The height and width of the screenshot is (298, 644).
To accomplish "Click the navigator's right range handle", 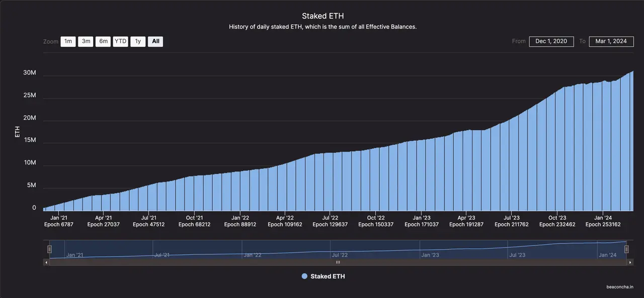I will pyautogui.click(x=629, y=249).
